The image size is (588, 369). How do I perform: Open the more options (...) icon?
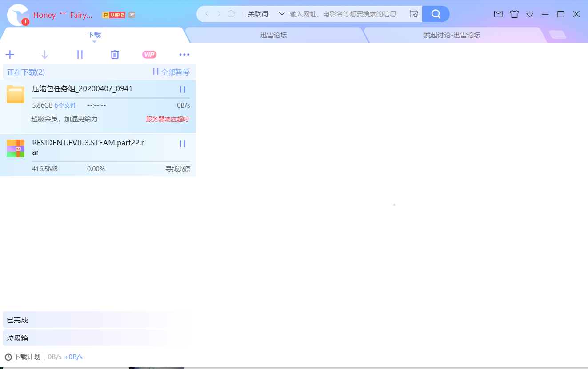[x=184, y=54]
